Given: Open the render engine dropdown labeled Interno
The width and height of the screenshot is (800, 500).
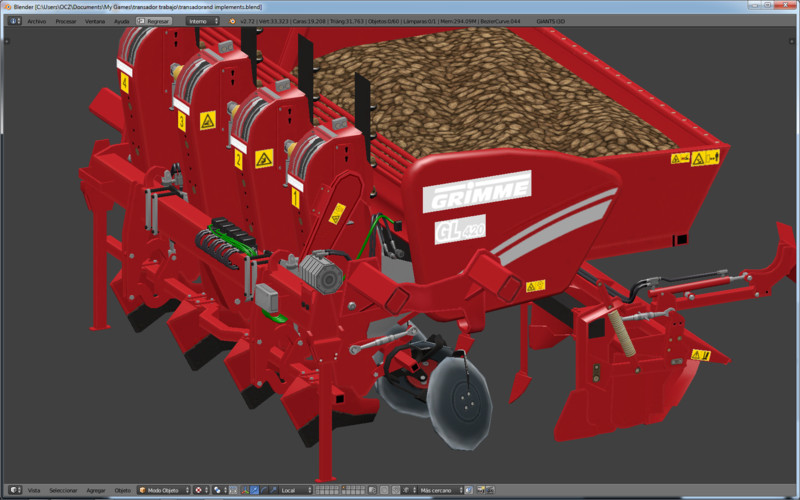Looking at the screenshot, I should point(203,20).
